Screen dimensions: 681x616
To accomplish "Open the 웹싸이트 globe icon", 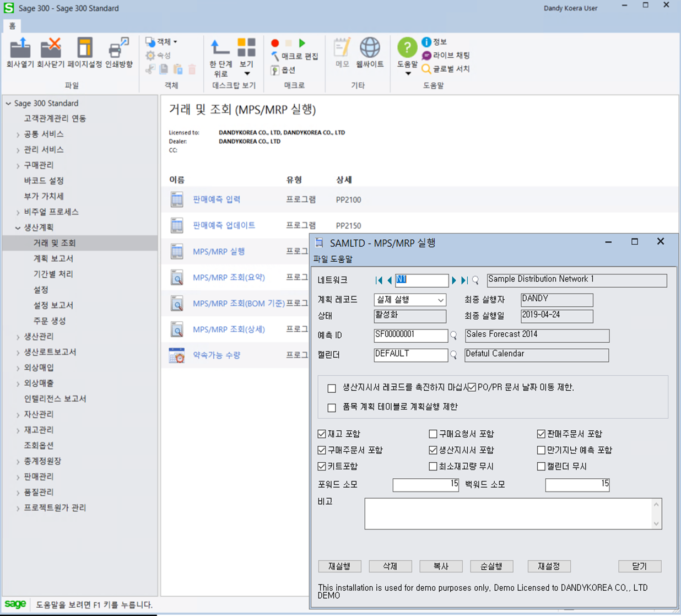I will click(370, 48).
